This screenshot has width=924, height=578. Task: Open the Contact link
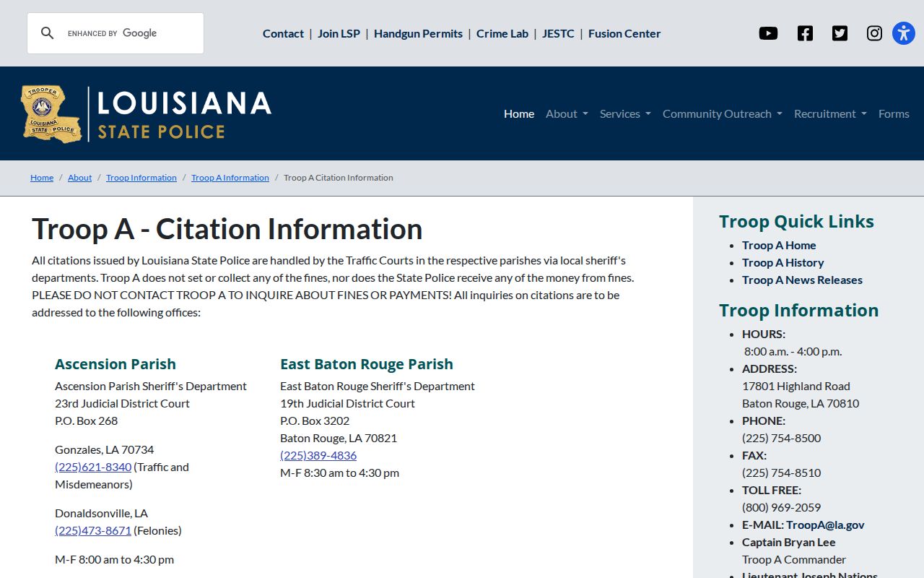[x=283, y=33]
